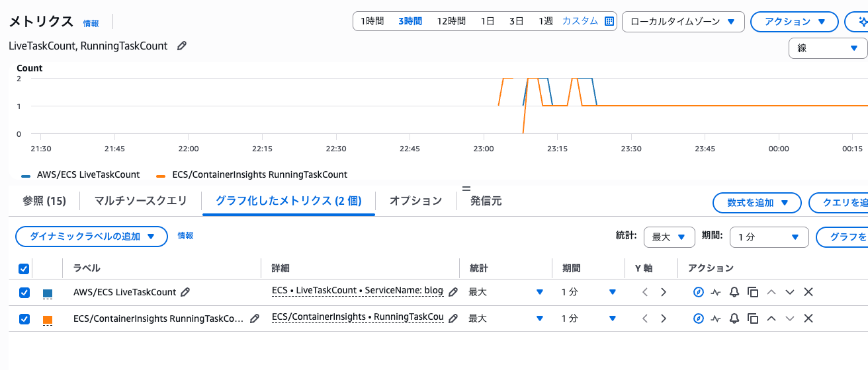The width and height of the screenshot is (868, 370).
Task: Select the 3日 time range
Action: coord(517,21)
